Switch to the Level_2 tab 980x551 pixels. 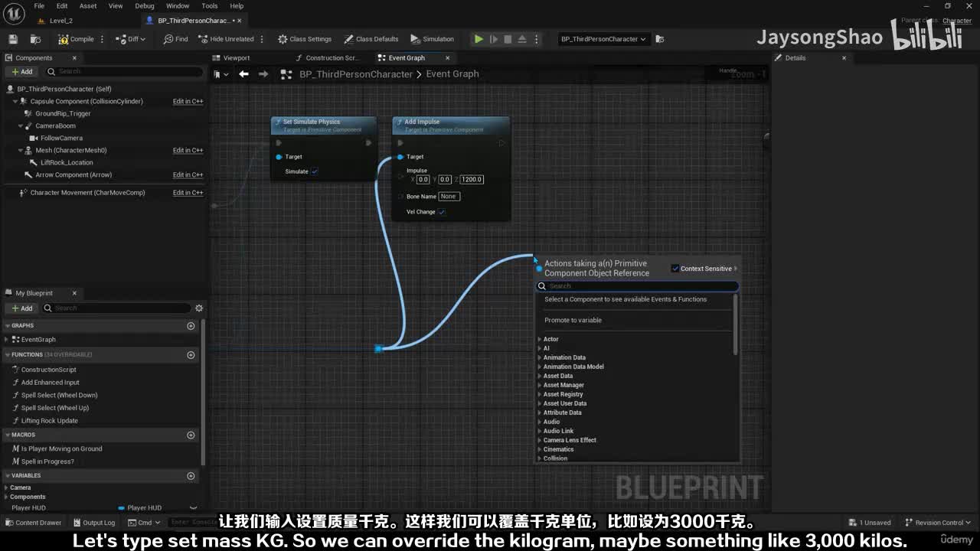pos(61,21)
